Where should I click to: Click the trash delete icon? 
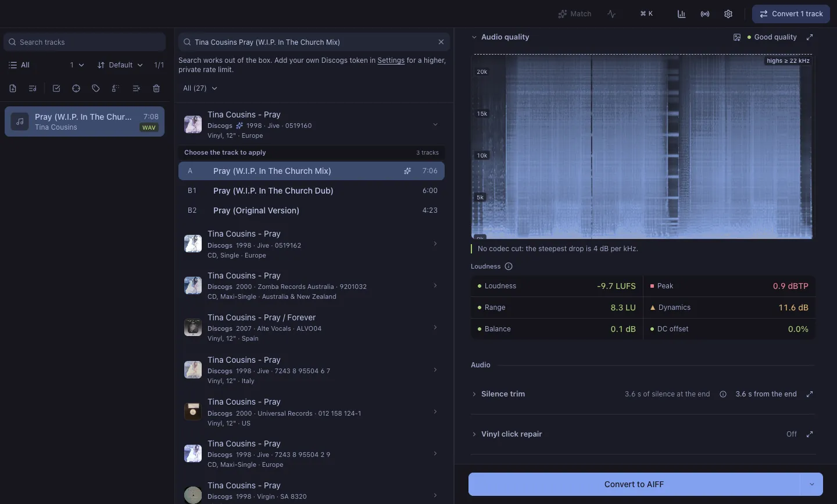click(x=156, y=88)
